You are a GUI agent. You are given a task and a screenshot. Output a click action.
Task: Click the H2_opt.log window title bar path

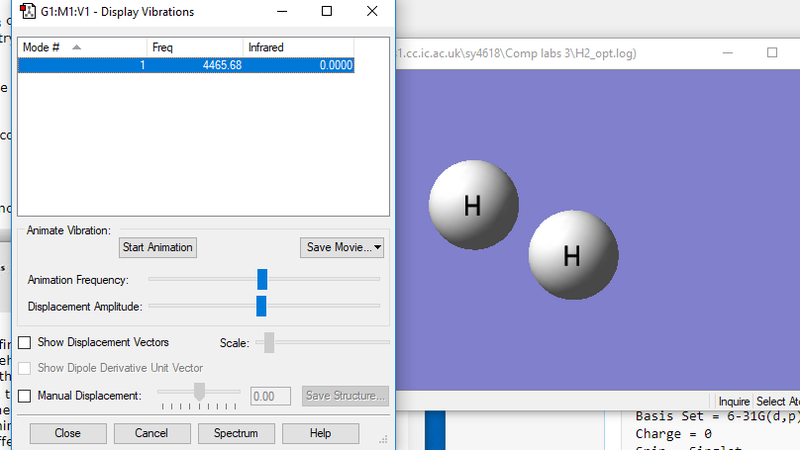pyautogui.click(x=516, y=53)
